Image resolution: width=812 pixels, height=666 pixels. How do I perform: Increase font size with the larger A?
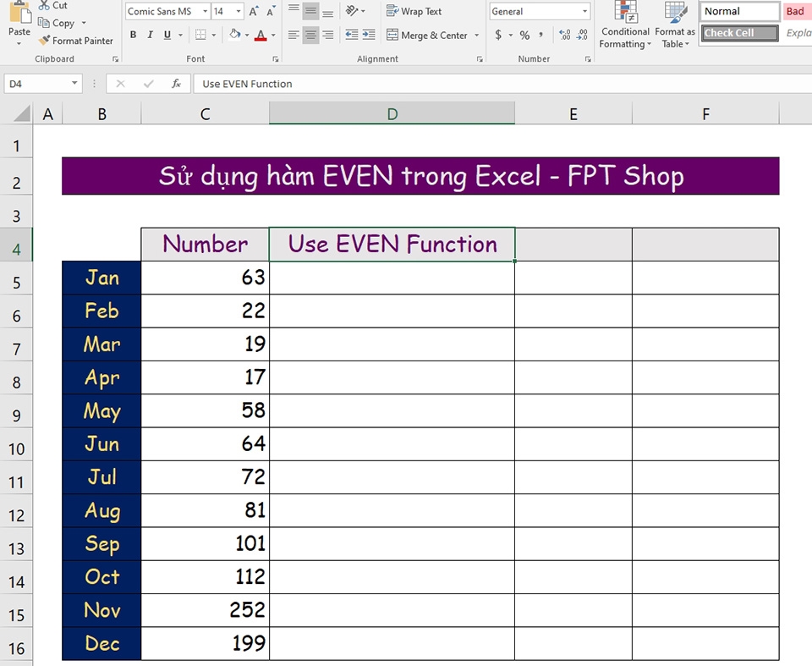coord(254,11)
